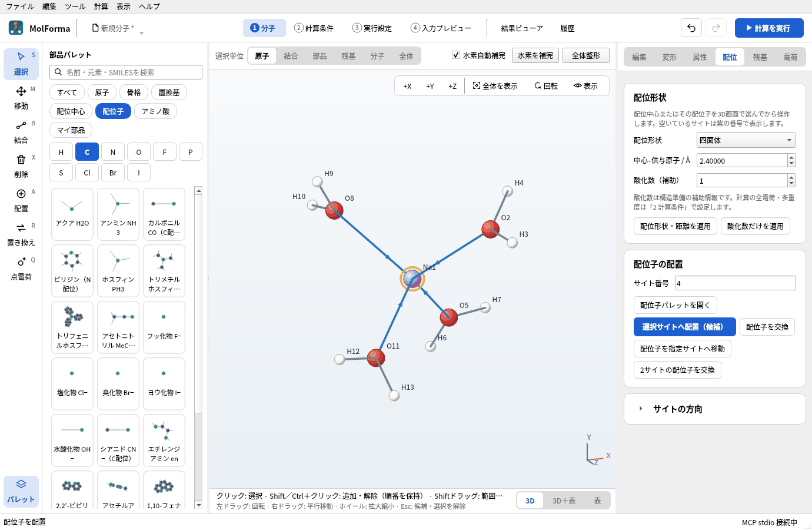Switch to the 属性 tab

(700, 57)
